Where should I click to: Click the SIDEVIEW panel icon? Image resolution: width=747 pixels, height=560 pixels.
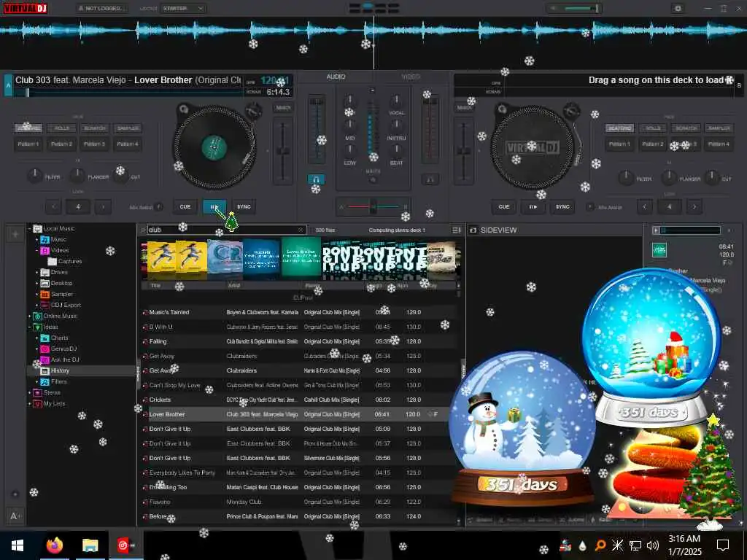[x=473, y=230]
